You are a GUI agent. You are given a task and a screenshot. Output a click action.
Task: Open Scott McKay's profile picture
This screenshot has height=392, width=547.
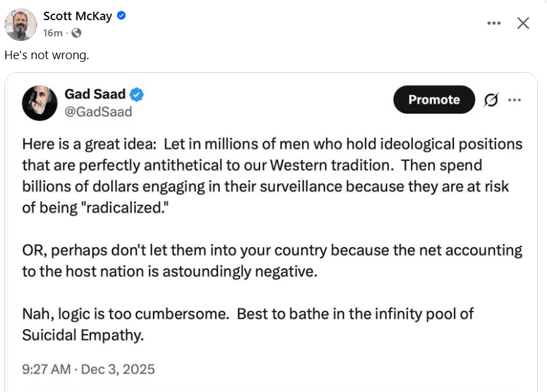tap(20, 25)
